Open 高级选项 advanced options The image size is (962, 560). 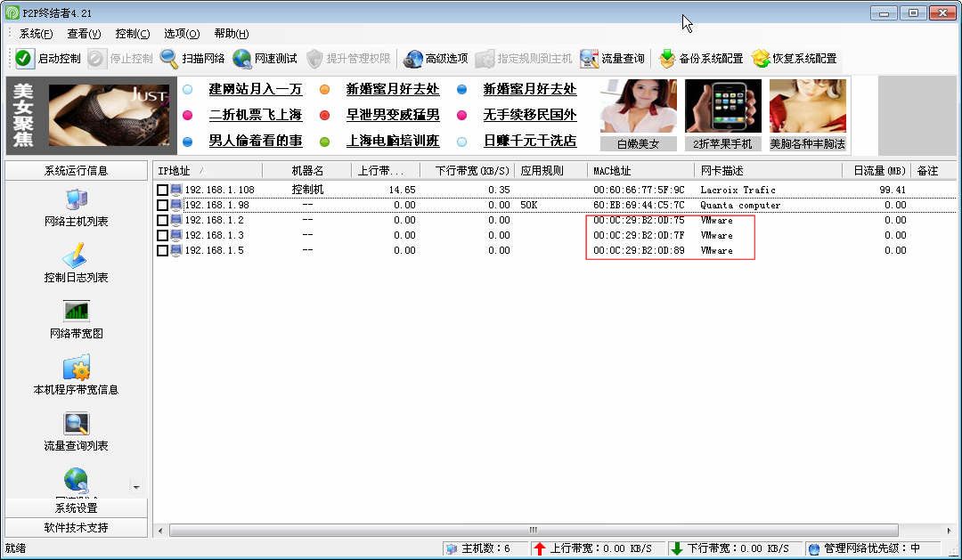[412, 59]
